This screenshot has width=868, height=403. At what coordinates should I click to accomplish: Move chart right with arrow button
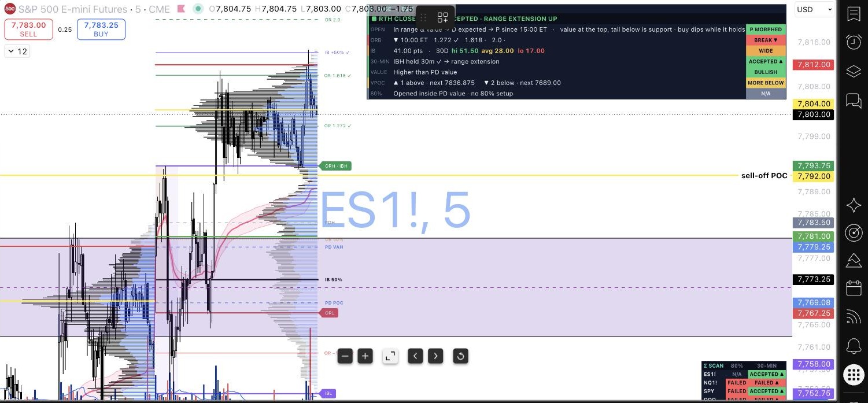pos(435,356)
